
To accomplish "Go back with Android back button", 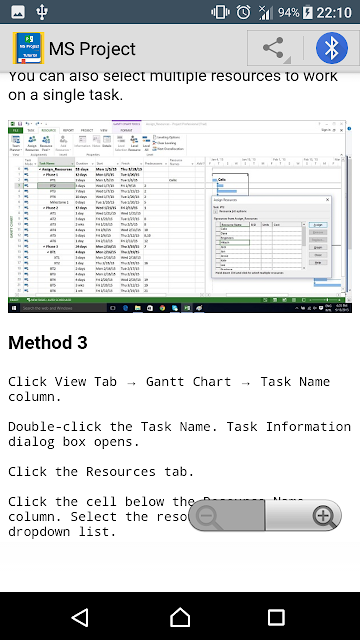I will click(x=80, y=617).
